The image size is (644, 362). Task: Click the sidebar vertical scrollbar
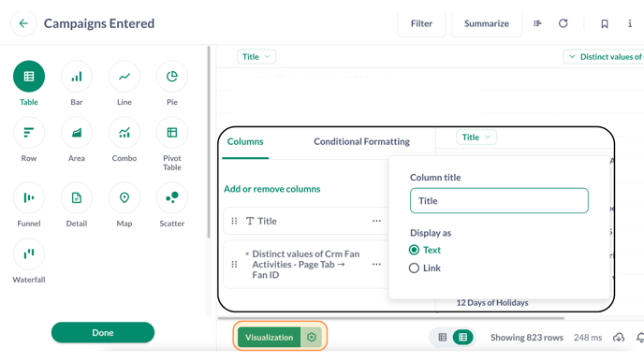(x=209, y=142)
